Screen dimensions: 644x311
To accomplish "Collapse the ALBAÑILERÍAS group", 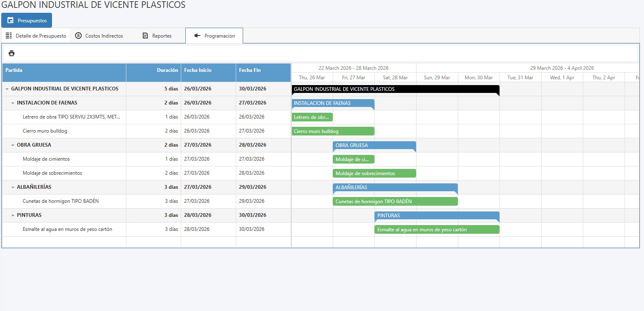I will coord(13,187).
